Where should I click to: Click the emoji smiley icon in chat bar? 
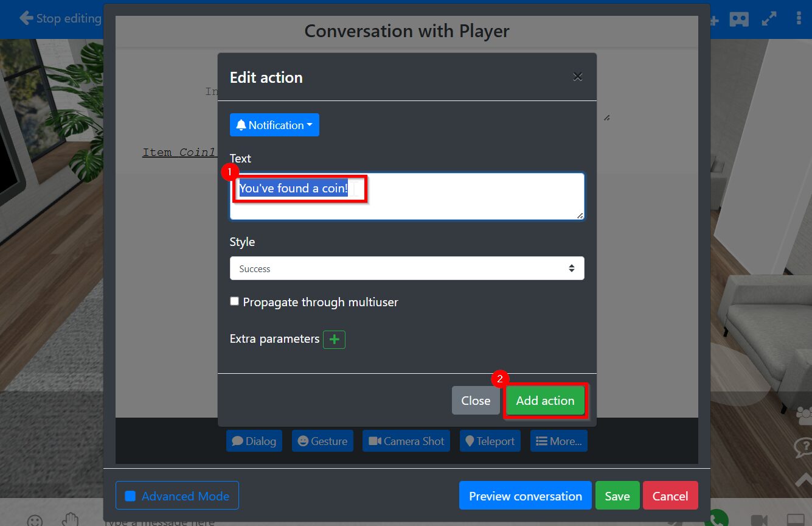35,521
